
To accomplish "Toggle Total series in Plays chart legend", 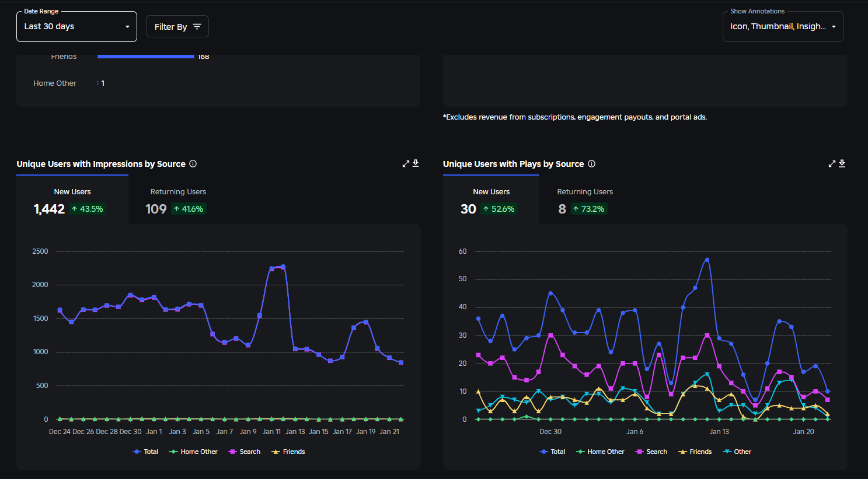I will click(552, 452).
